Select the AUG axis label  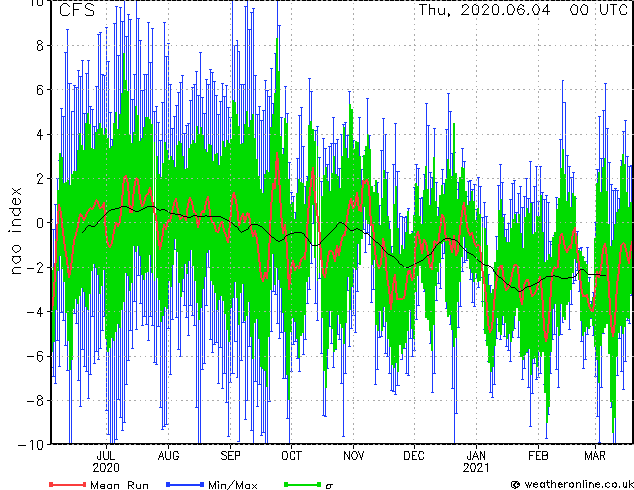coord(168,456)
